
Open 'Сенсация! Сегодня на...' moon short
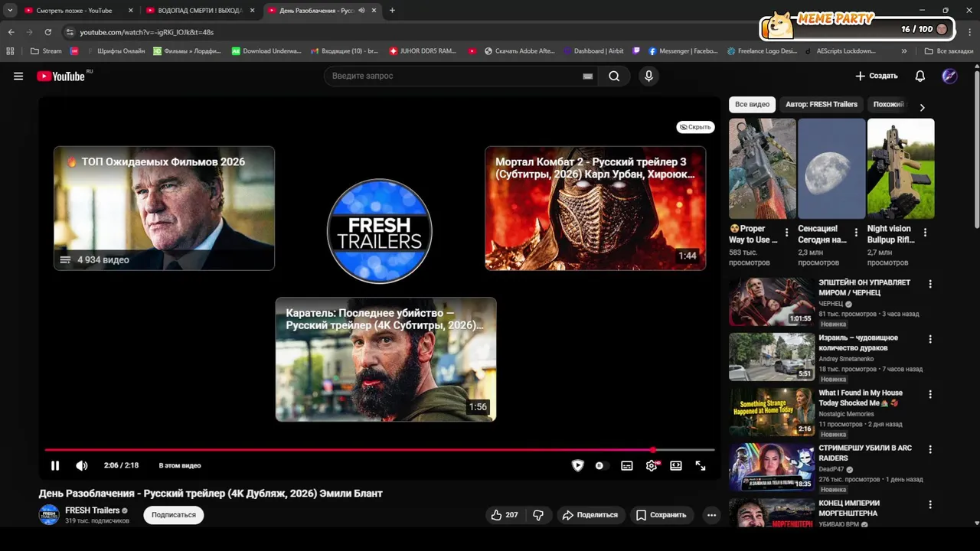click(x=831, y=169)
